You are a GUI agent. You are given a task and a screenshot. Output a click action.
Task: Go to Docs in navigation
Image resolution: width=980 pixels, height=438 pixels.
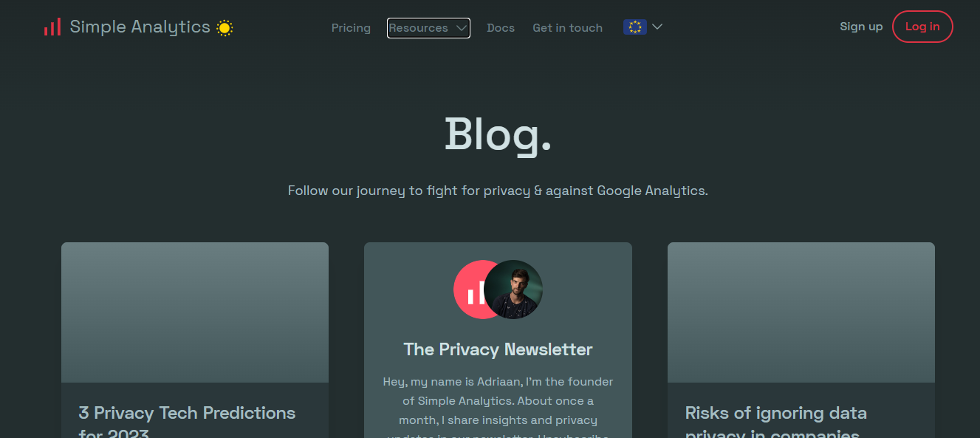pyautogui.click(x=501, y=28)
